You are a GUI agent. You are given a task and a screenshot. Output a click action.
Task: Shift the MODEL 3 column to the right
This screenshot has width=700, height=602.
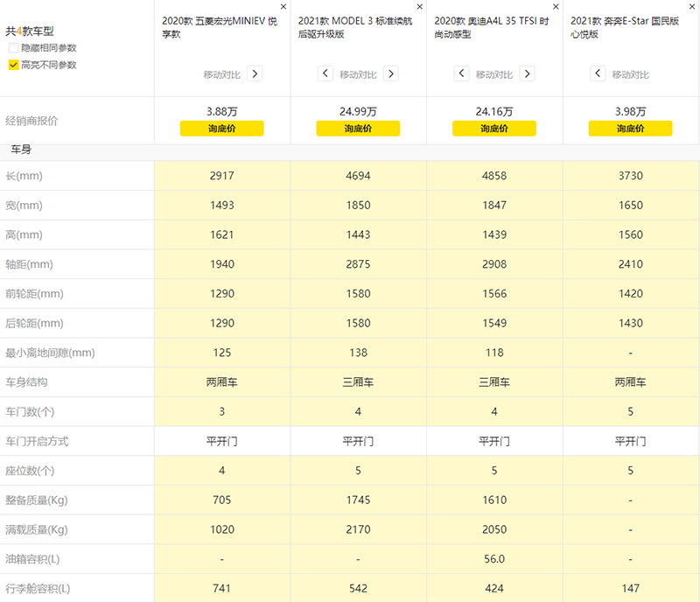390,74
